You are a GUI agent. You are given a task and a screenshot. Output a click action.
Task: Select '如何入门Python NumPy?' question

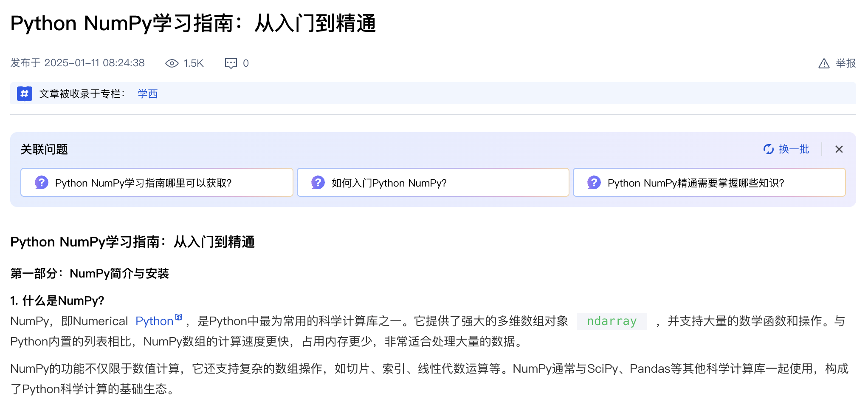pyautogui.click(x=389, y=183)
